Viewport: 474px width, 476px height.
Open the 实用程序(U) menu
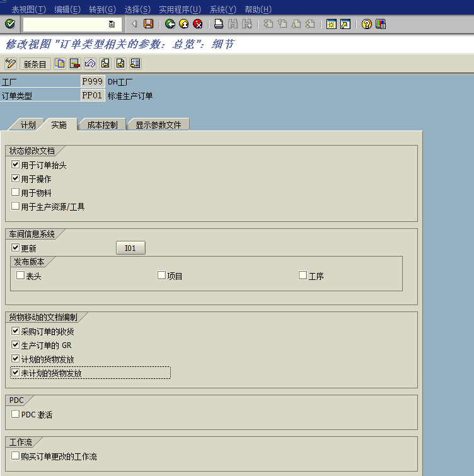click(180, 9)
